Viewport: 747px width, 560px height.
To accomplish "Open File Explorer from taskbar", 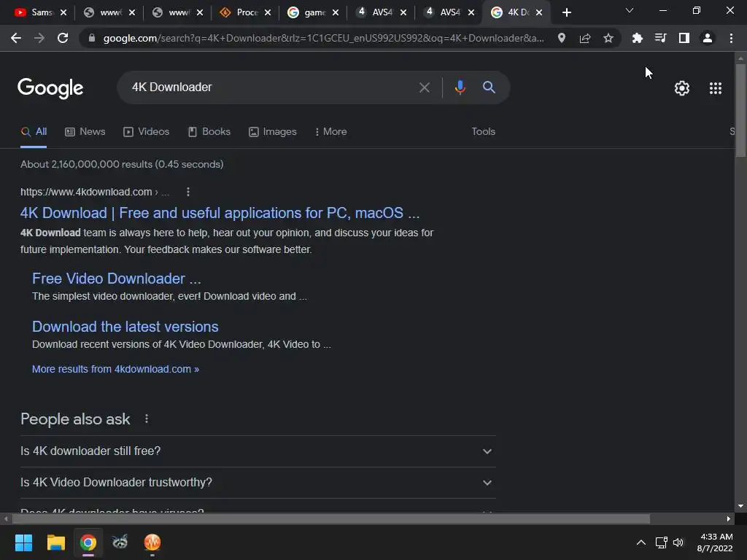I will pos(55,542).
